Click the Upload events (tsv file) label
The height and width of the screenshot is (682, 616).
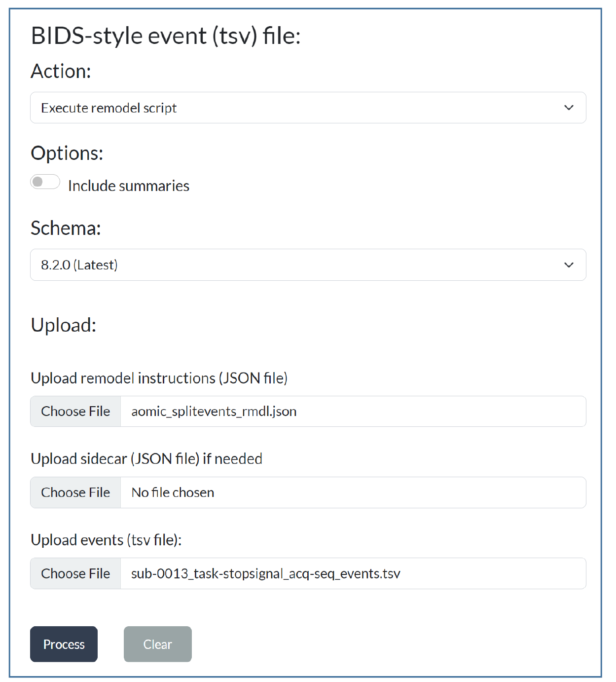(x=106, y=540)
